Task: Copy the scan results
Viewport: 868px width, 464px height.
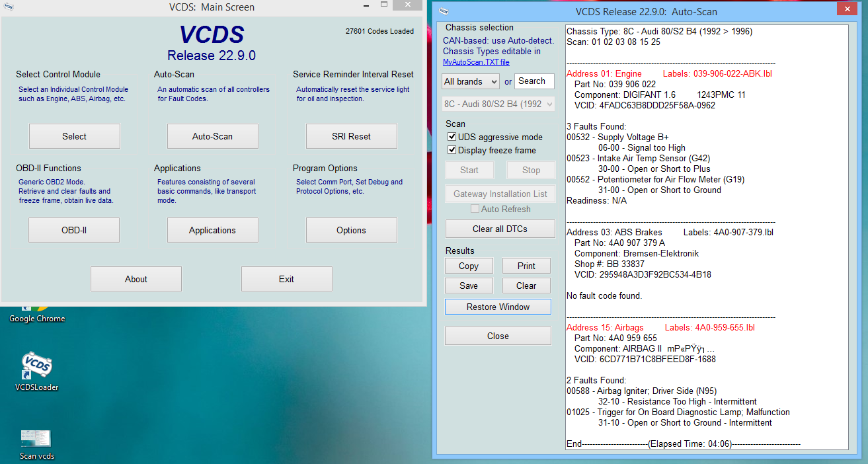Action: pyautogui.click(x=469, y=266)
